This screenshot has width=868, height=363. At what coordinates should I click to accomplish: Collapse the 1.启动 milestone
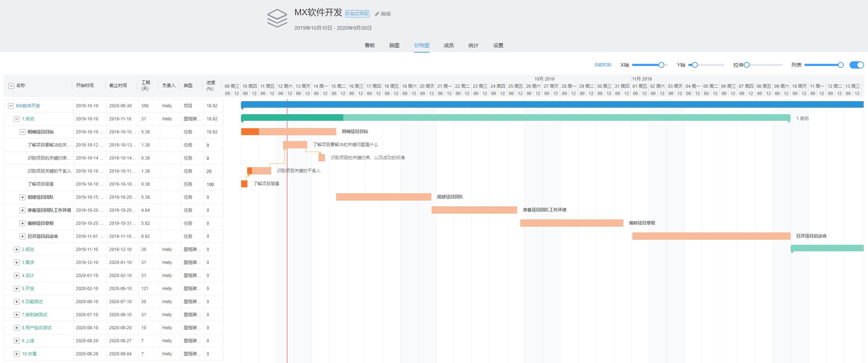[x=17, y=119]
